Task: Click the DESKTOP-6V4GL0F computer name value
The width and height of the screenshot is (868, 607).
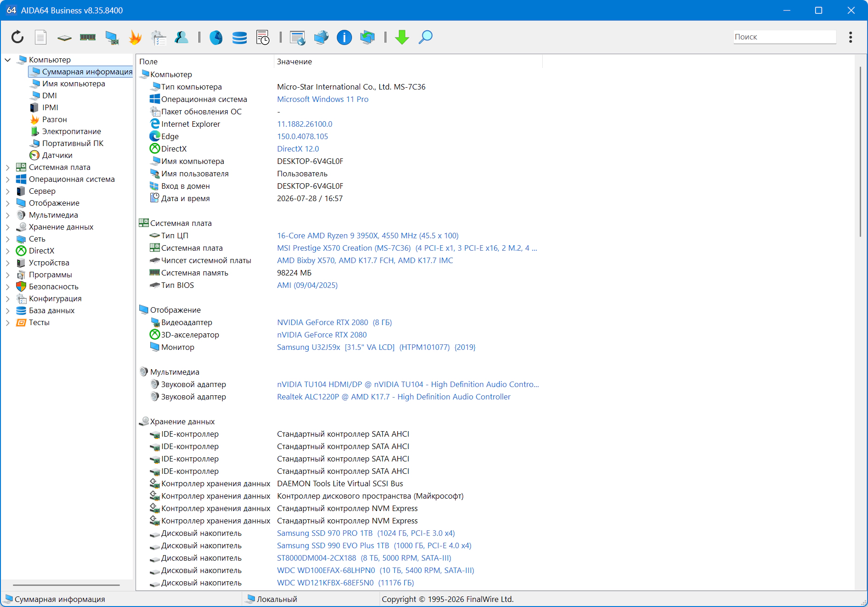Action: [310, 161]
